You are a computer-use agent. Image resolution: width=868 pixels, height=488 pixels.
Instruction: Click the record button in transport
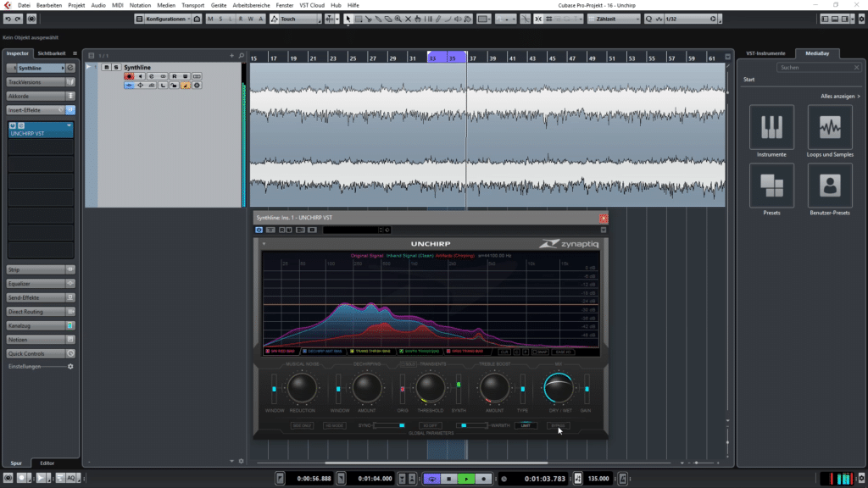pyautogui.click(x=483, y=479)
